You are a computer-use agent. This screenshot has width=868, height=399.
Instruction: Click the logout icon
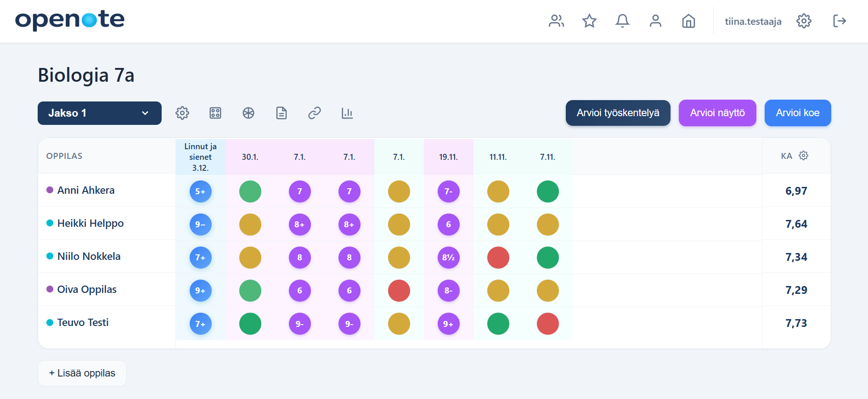[x=839, y=21]
